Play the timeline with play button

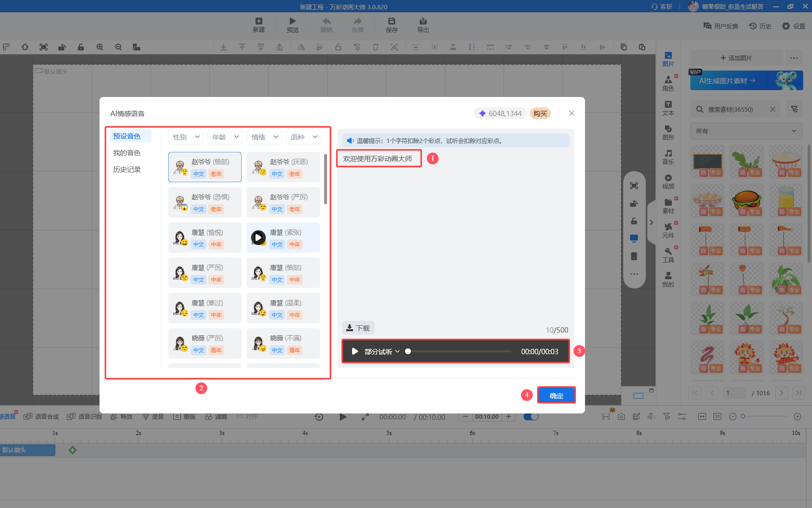(343, 417)
